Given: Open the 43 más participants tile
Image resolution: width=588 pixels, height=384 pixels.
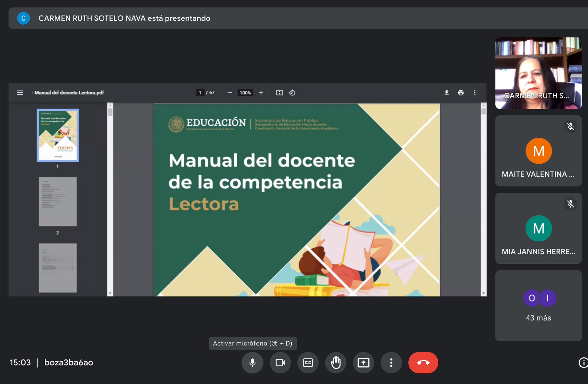Looking at the screenshot, I should (x=538, y=306).
